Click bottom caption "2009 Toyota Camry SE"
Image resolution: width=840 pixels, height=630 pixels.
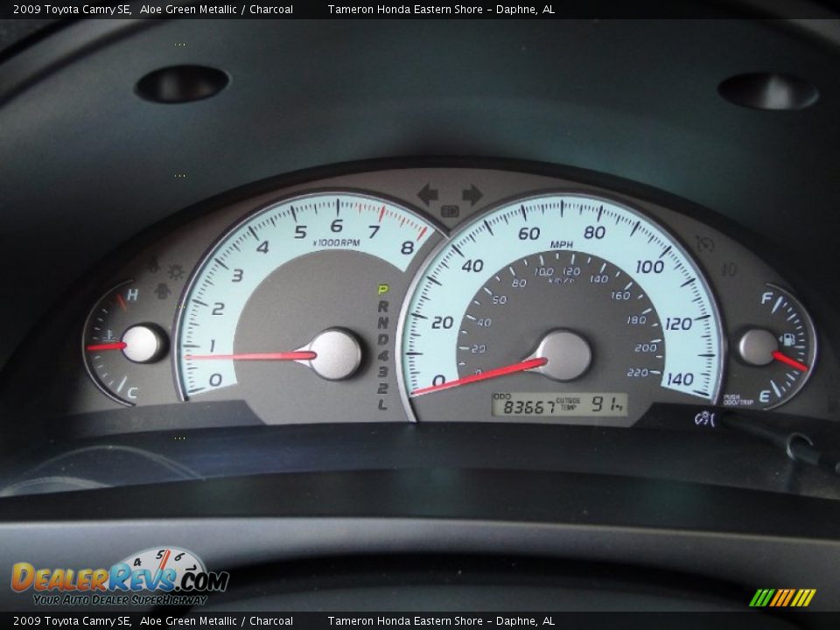coord(72,621)
